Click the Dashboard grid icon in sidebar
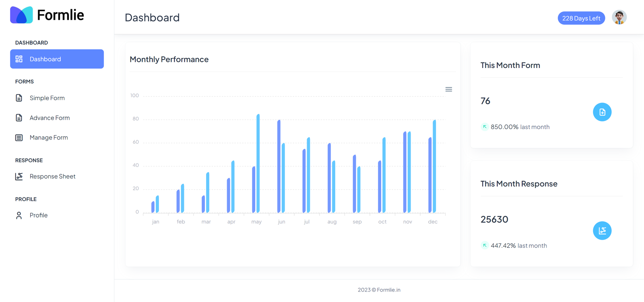The height and width of the screenshot is (302, 644). [x=19, y=59]
